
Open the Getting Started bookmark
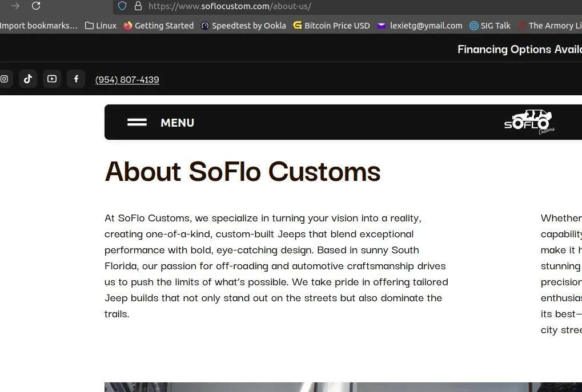159,26
